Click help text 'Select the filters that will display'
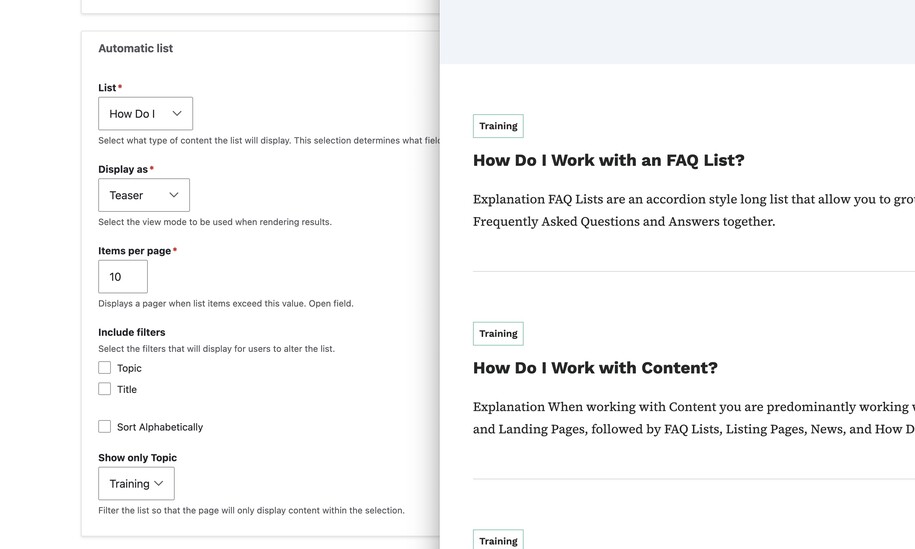Viewport: 915px width, 549px height. click(216, 349)
